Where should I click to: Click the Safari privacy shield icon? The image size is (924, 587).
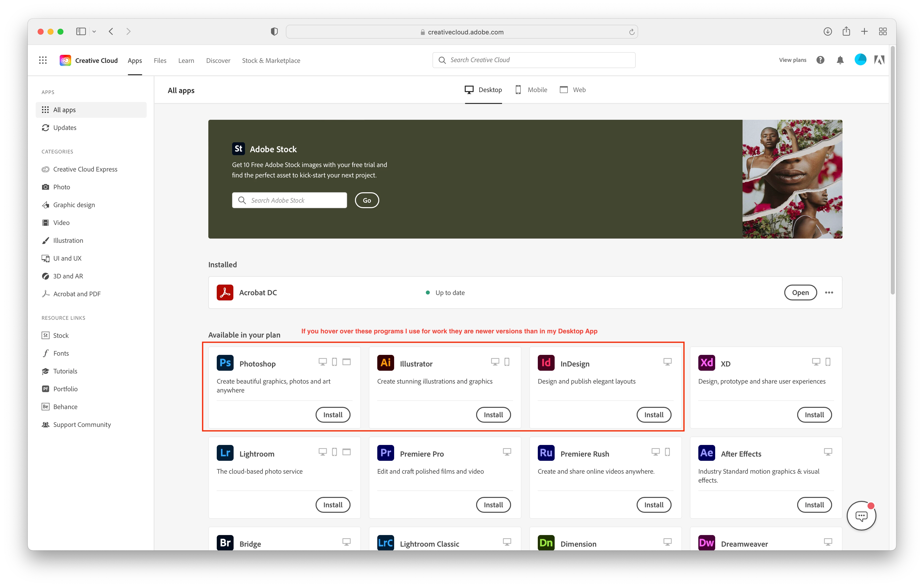point(274,31)
